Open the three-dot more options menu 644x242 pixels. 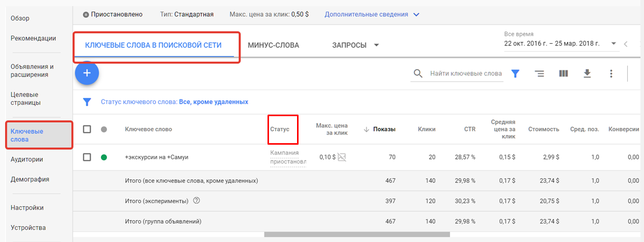click(611, 74)
